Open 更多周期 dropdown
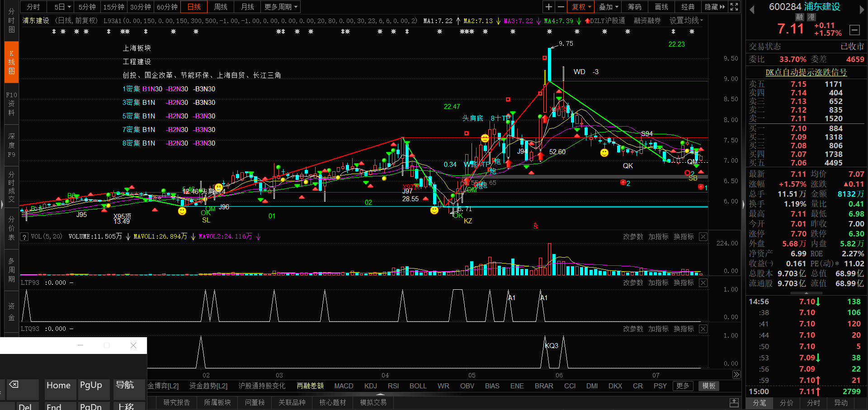This screenshot has height=410, width=868. (281, 7)
